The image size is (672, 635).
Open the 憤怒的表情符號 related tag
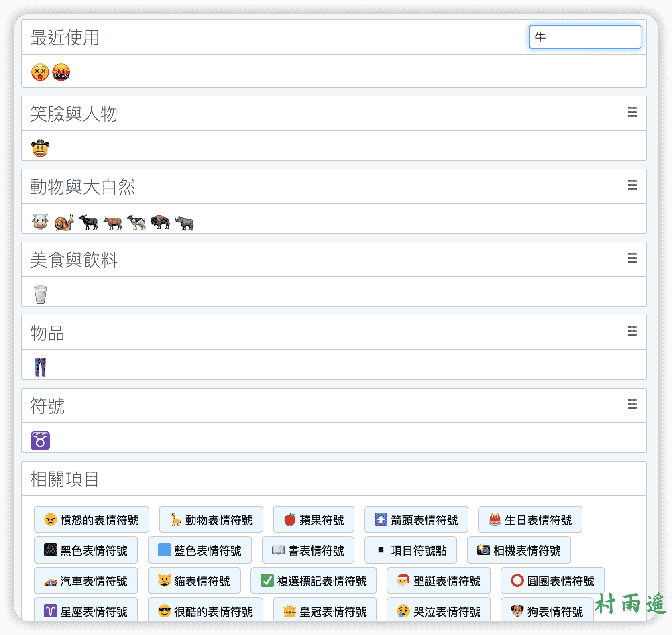point(92,520)
